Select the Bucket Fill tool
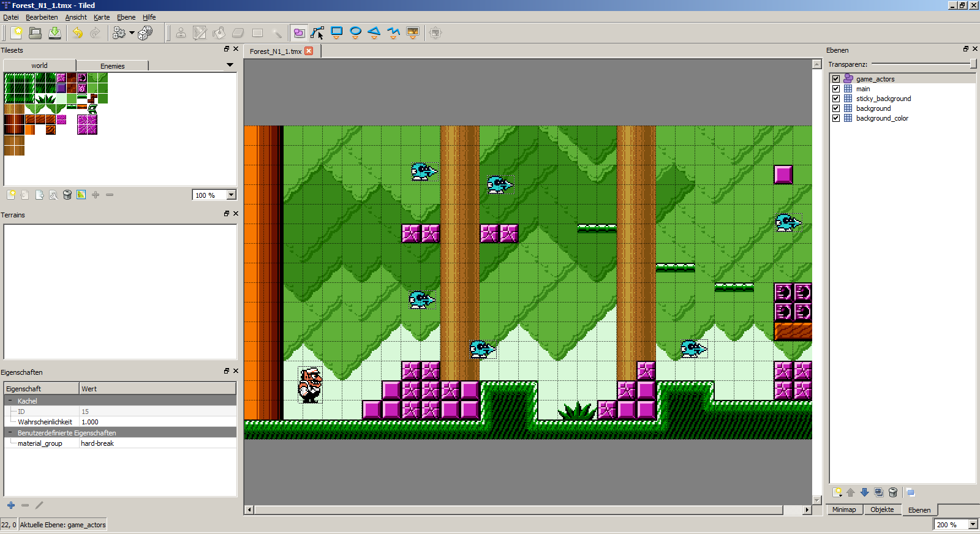Screen dimensions: 980x534 pyautogui.click(x=219, y=32)
